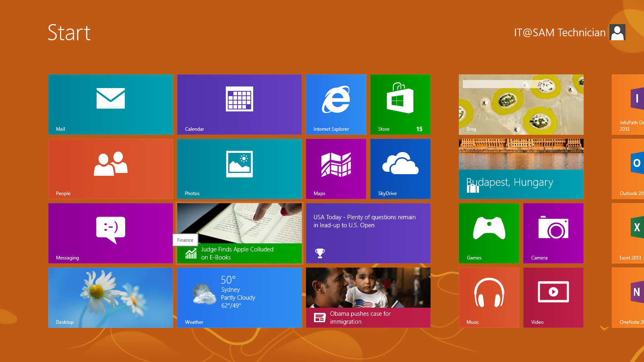This screenshot has width=644, height=362.
Task: Open Finance tile about Apple E-Books
Action: (239, 233)
